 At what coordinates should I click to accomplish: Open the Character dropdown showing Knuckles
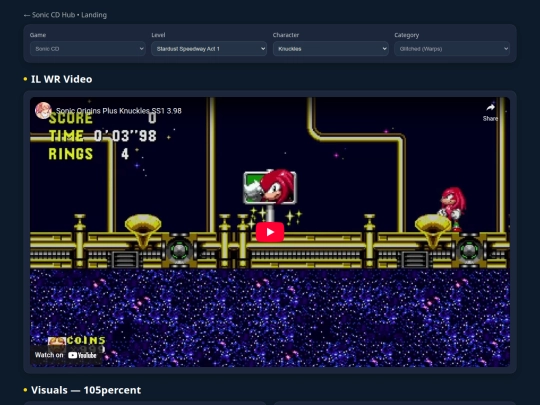pyautogui.click(x=331, y=49)
